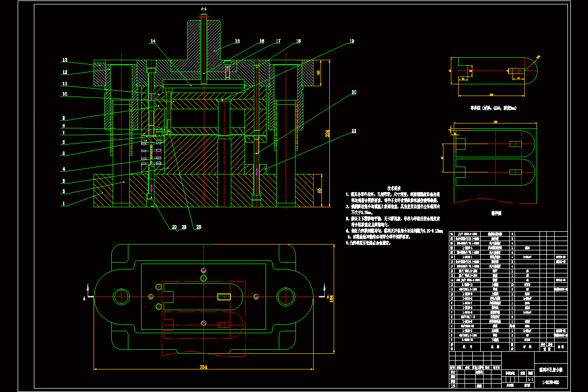Click the 188 height dimension in plan view

tap(332, 299)
